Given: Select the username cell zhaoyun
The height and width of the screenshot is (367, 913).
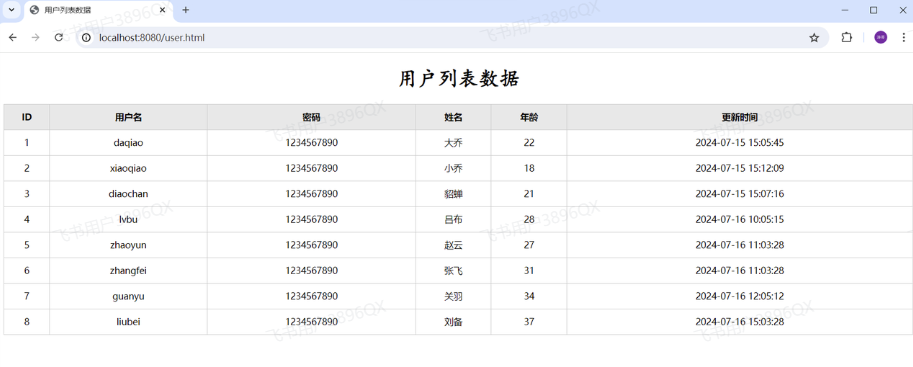Looking at the screenshot, I should click(x=128, y=245).
